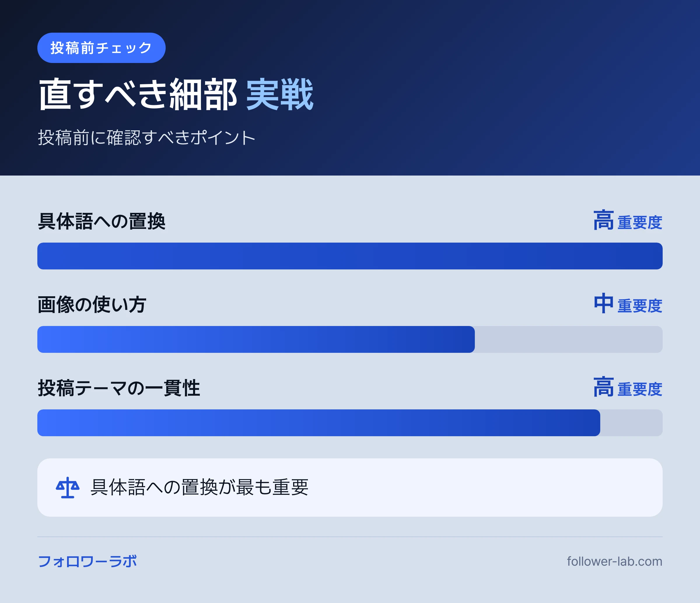Click the 画像の使い方 label
This screenshot has height=603, width=700.
point(92,305)
